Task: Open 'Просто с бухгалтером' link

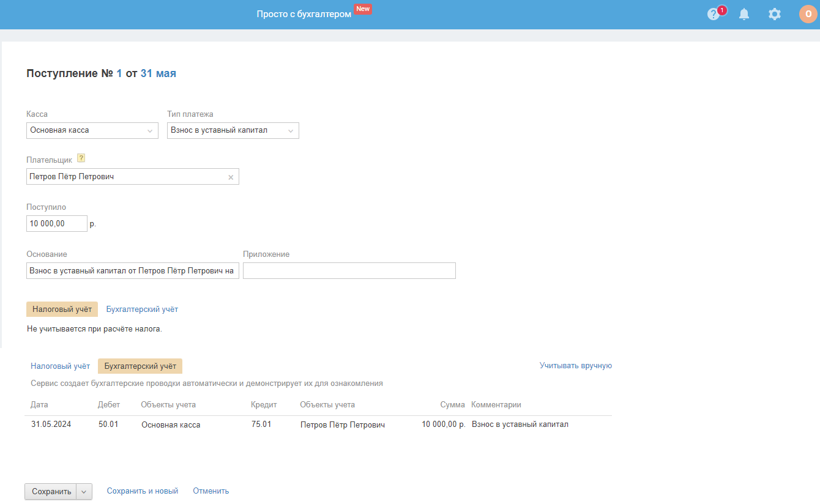Action: coord(304,14)
